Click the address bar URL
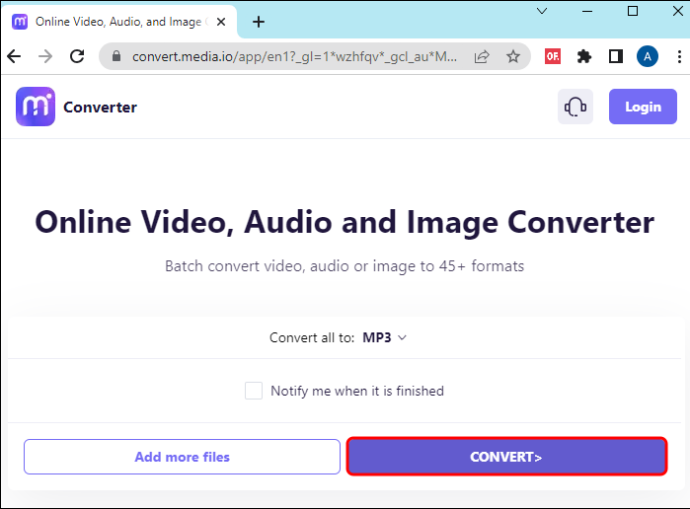This screenshot has width=690, height=509. (294, 56)
